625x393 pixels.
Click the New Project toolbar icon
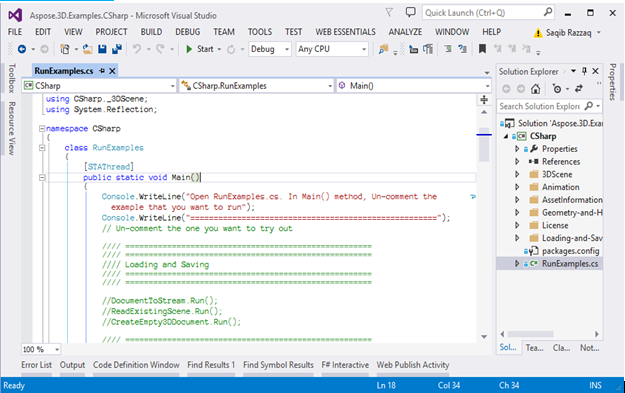[65, 49]
